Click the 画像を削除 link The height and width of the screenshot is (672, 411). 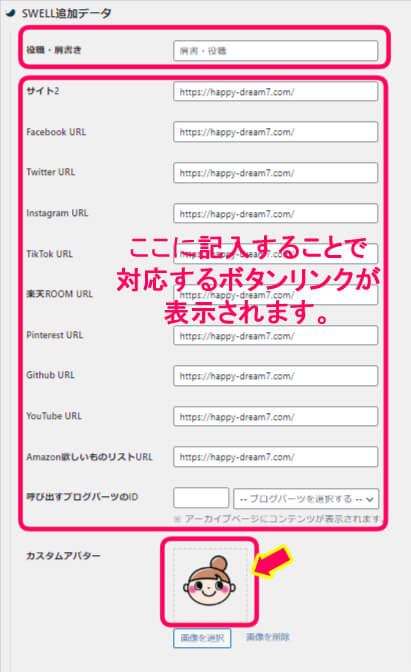[x=267, y=637]
